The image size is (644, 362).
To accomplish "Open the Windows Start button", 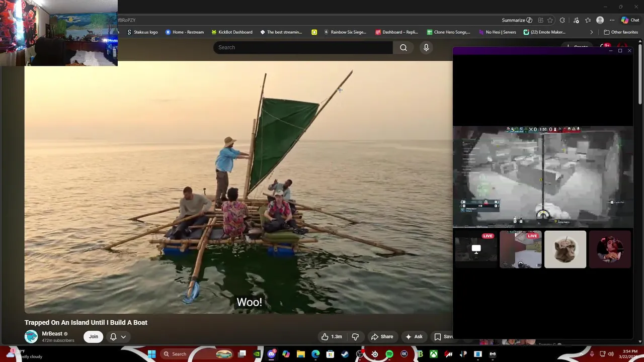I will pos(151,354).
